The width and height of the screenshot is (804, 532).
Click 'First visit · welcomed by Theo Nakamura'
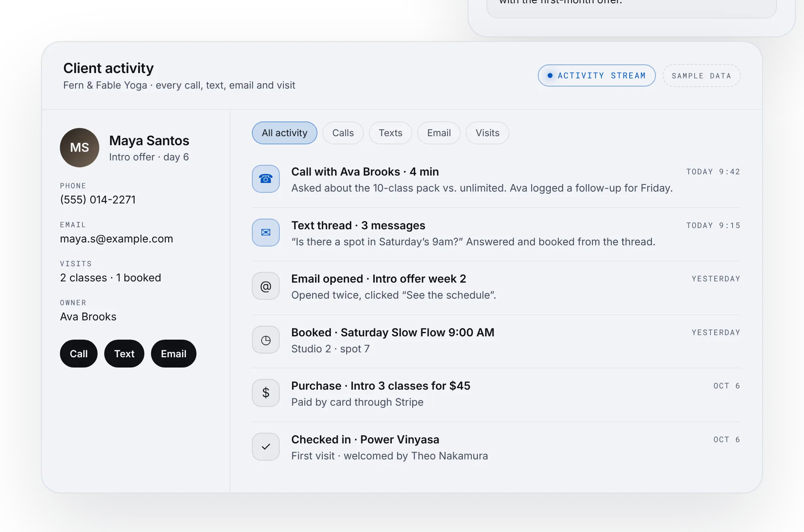tap(390, 456)
